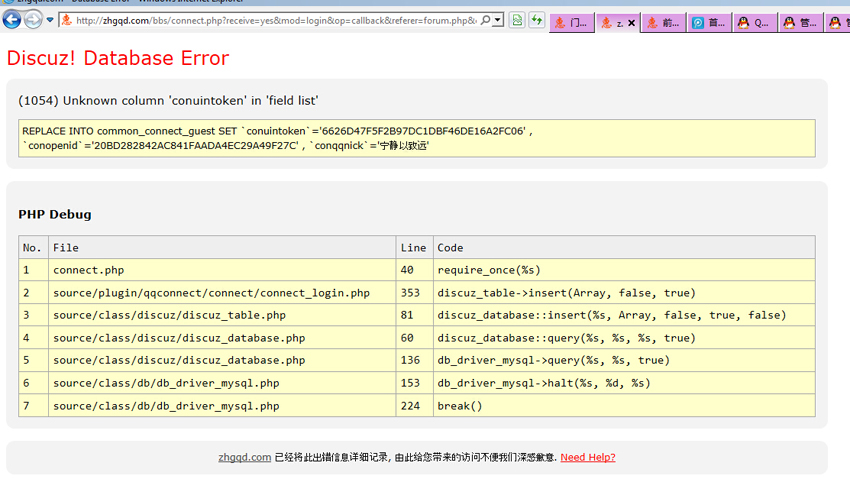Viewport: 850px width, 479px height.
Task: Select the Unknown column 'conuintoken' error message
Action: point(168,100)
